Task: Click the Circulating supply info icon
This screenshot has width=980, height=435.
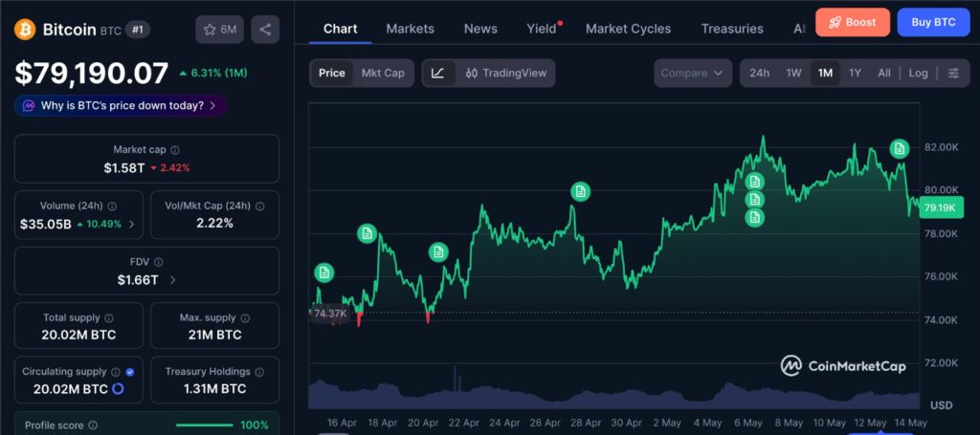Action: pos(116,372)
